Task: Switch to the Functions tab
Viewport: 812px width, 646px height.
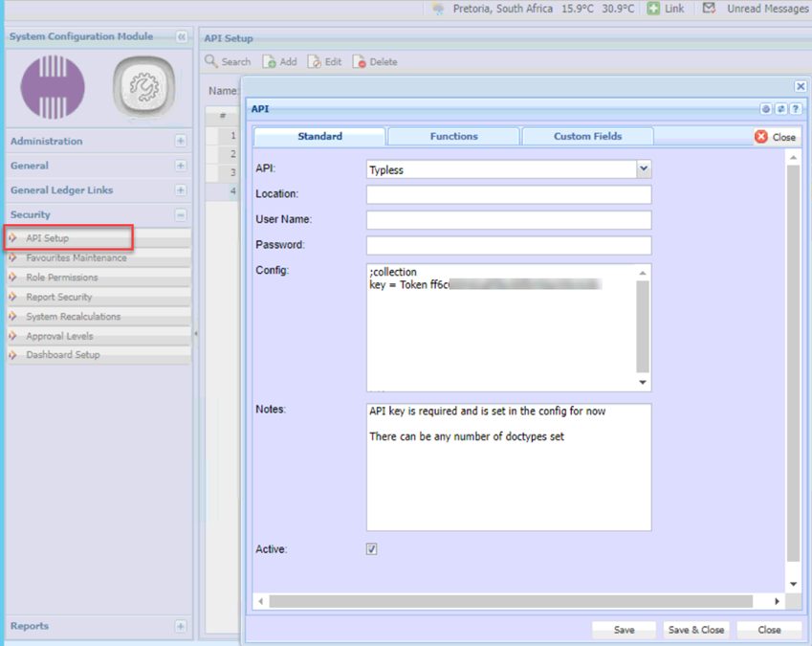Action: pos(453,137)
